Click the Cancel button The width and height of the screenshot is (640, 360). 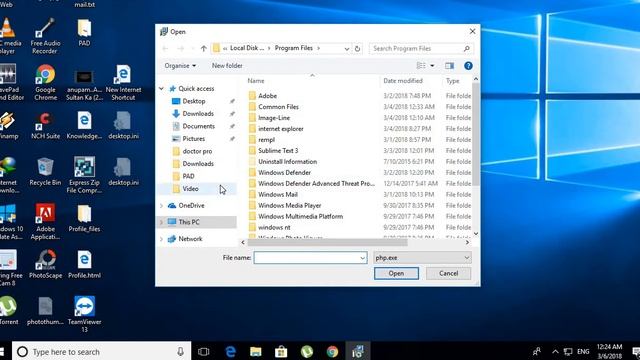[x=448, y=273]
